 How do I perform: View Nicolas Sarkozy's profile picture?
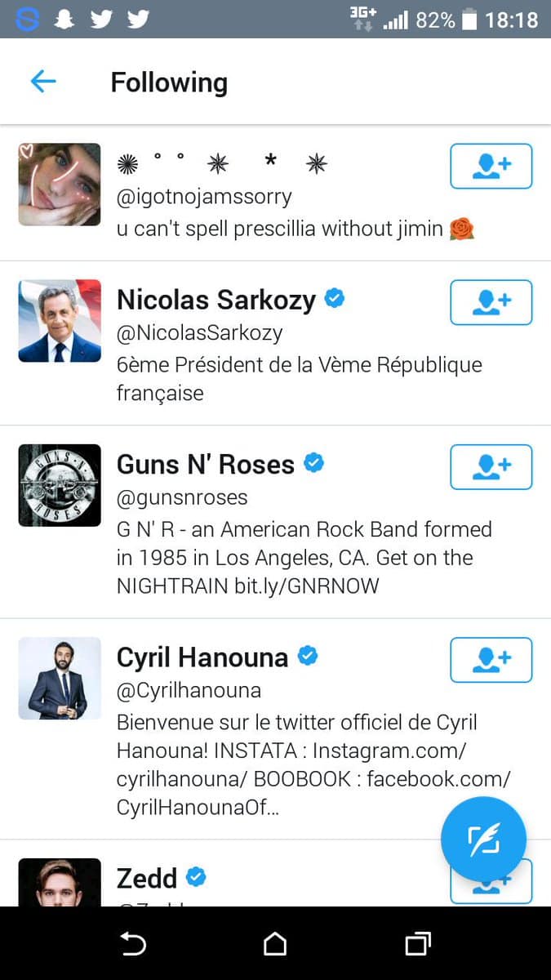click(60, 321)
